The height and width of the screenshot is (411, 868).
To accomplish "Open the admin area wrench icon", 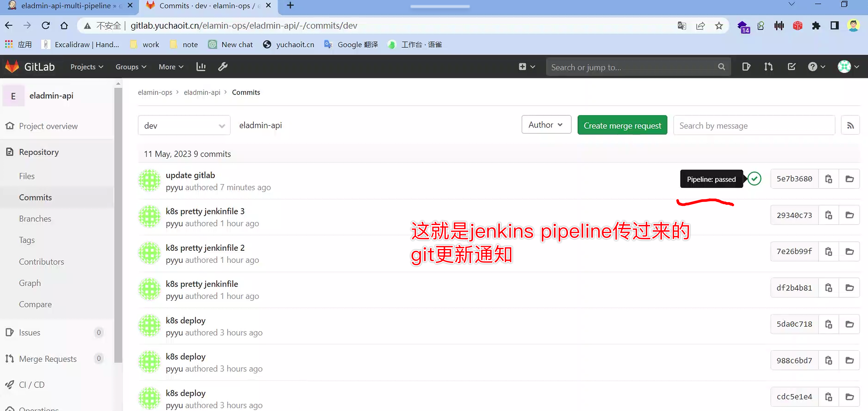I will click(223, 67).
